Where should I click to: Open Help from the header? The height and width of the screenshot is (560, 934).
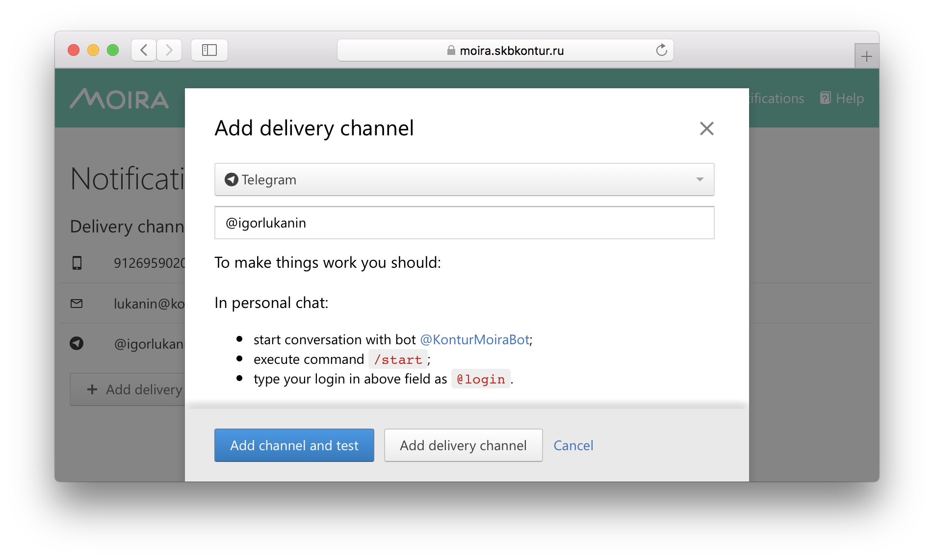(x=842, y=99)
